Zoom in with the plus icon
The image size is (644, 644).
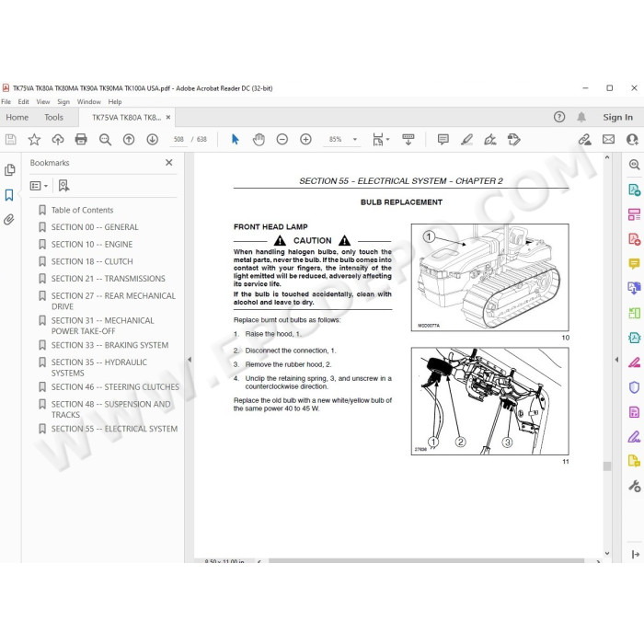click(305, 140)
